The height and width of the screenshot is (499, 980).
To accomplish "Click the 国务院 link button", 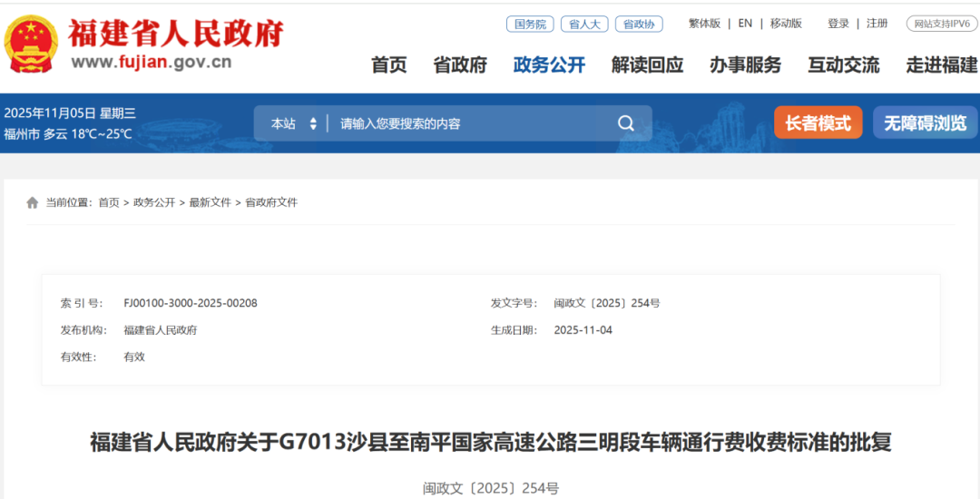I will (x=530, y=24).
